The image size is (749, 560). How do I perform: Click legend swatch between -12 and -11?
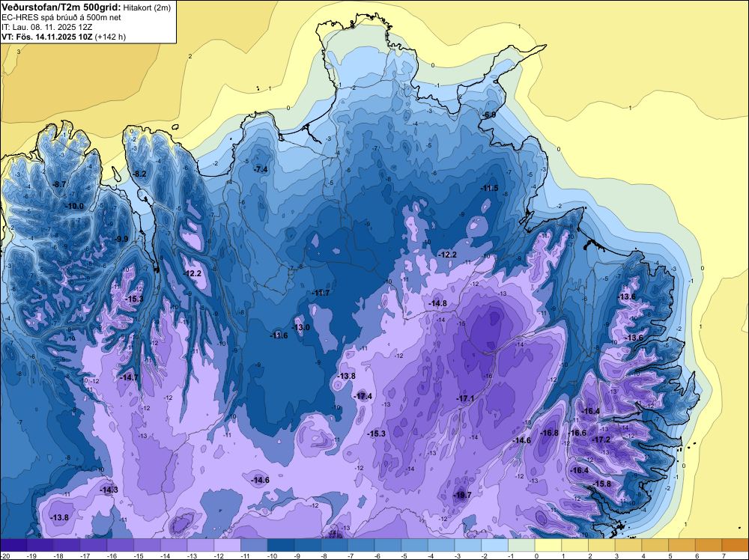228,545
